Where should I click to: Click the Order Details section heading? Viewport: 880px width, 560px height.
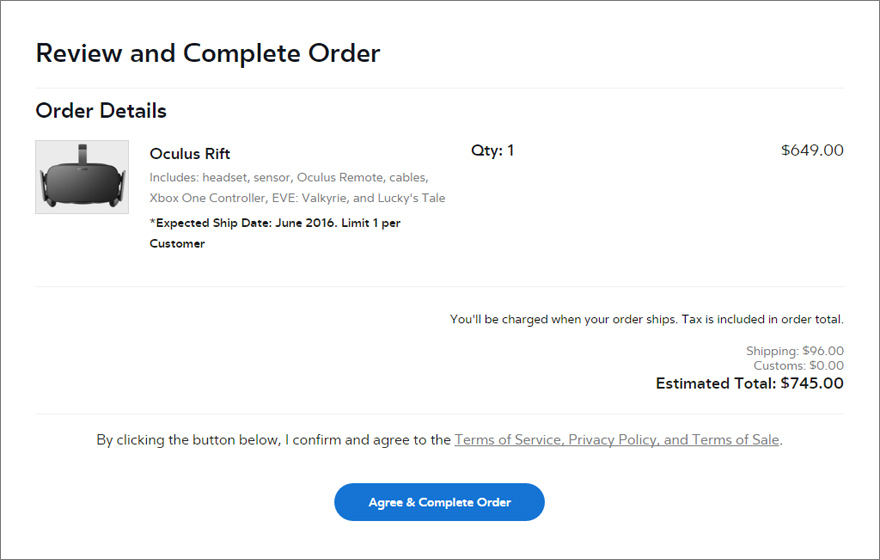click(101, 111)
